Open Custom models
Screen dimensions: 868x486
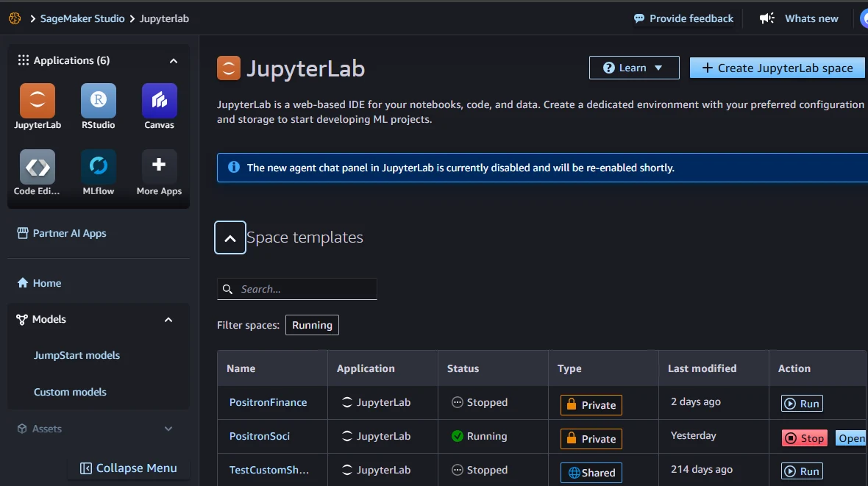pos(71,392)
